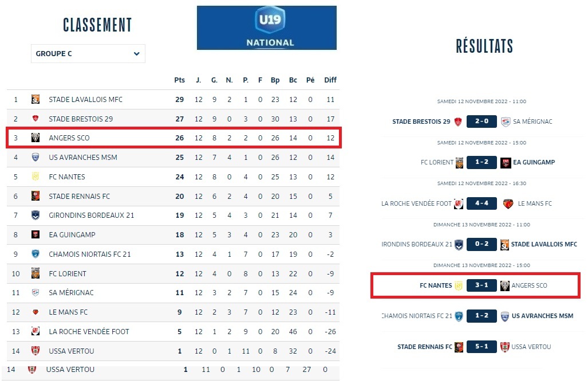588x384 pixels.
Task: Click the Stade Rennais FC crest in standings
Action: pyautogui.click(x=35, y=196)
